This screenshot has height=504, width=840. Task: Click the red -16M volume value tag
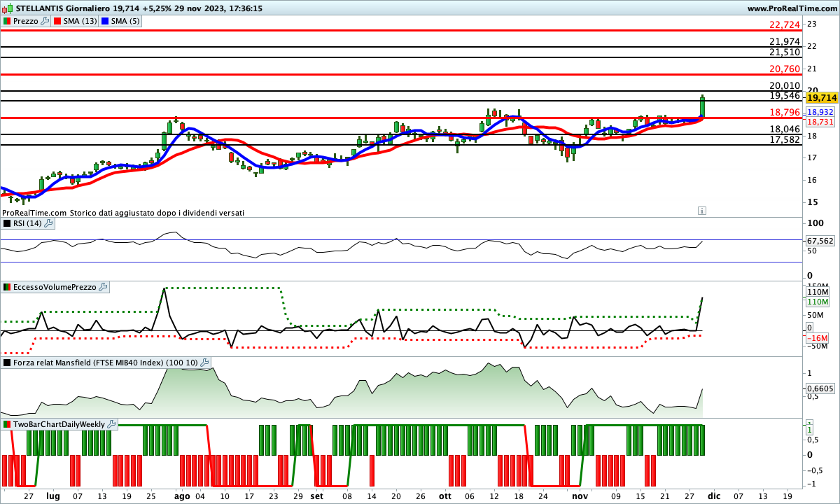point(818,339)
